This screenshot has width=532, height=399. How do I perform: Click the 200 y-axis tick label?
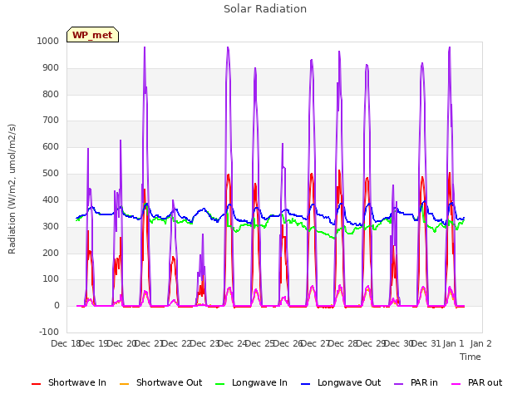[x=51, y=253]
